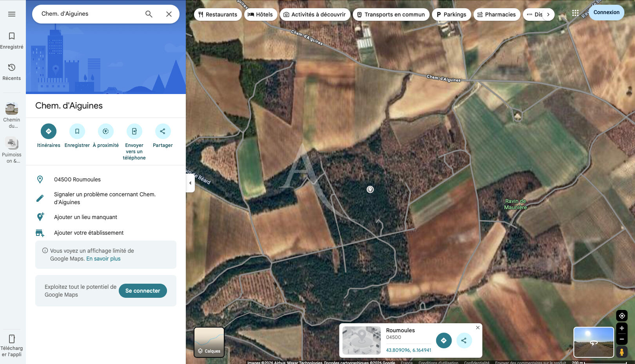Click the directions icon on Roumoules card
The width and height of the screenshot is (635, 364).
[x=444, y=340]
